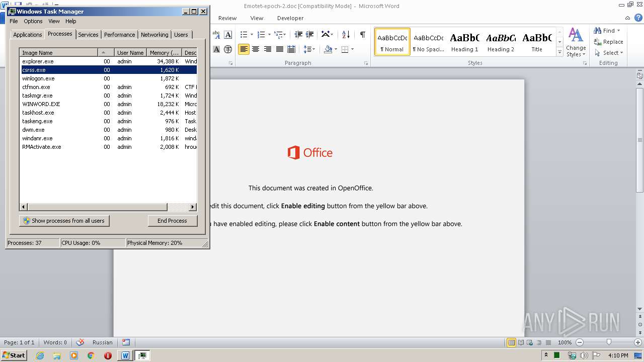Apply the Heading 2 style
Viewport: 644px width, 362px height.
[x=501, y=41]
